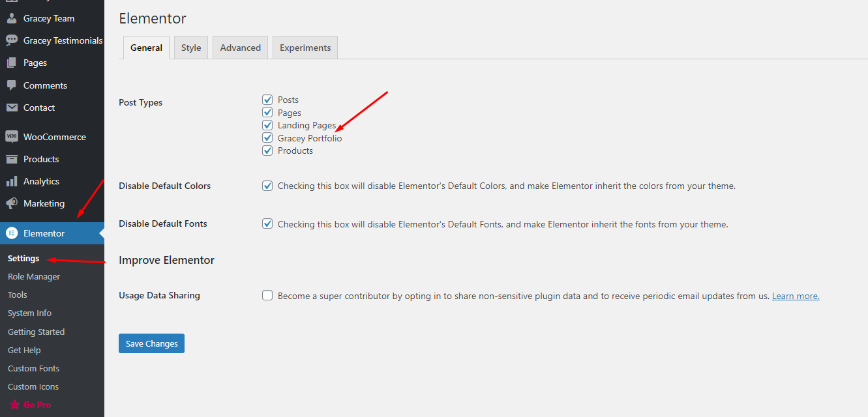
Task: Enable the Usage Data Sharing checkbox
Action: point(267,295)
